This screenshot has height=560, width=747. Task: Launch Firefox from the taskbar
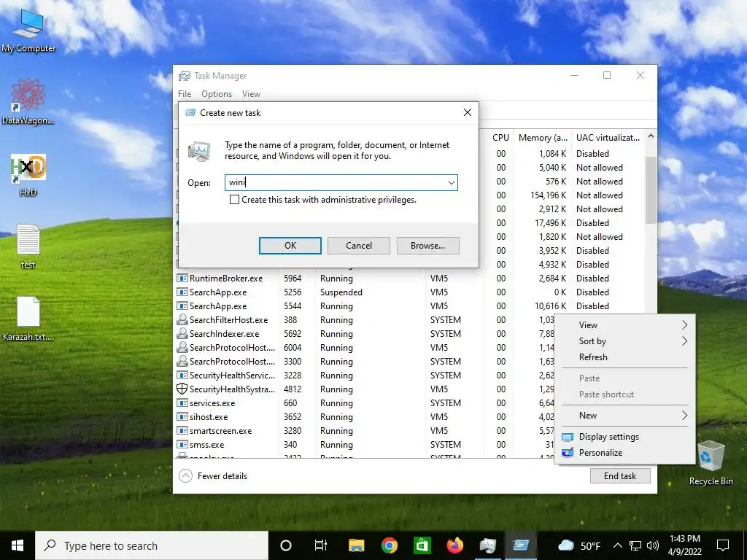pos(455,545)
